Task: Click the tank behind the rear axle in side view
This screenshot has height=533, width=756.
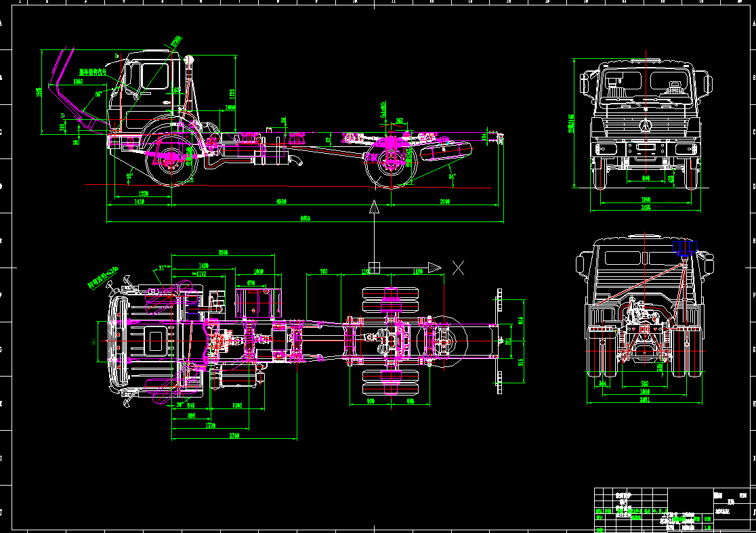Action: pos(446,150)
